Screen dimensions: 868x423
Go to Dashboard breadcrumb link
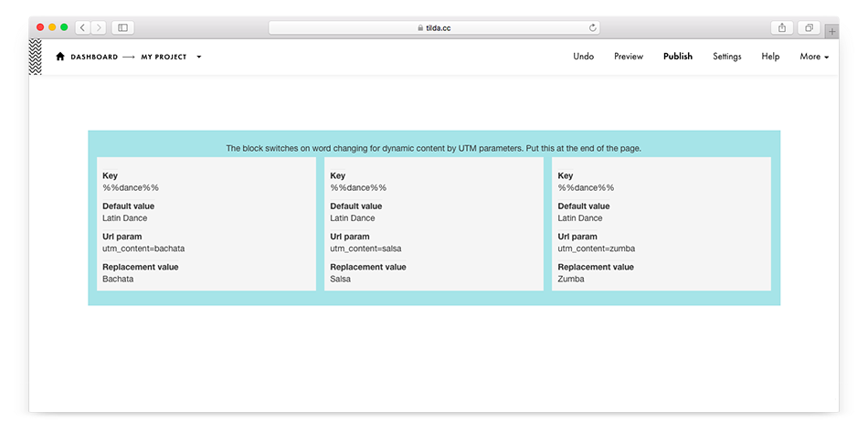pyautogui.click(x=94, y=57)
